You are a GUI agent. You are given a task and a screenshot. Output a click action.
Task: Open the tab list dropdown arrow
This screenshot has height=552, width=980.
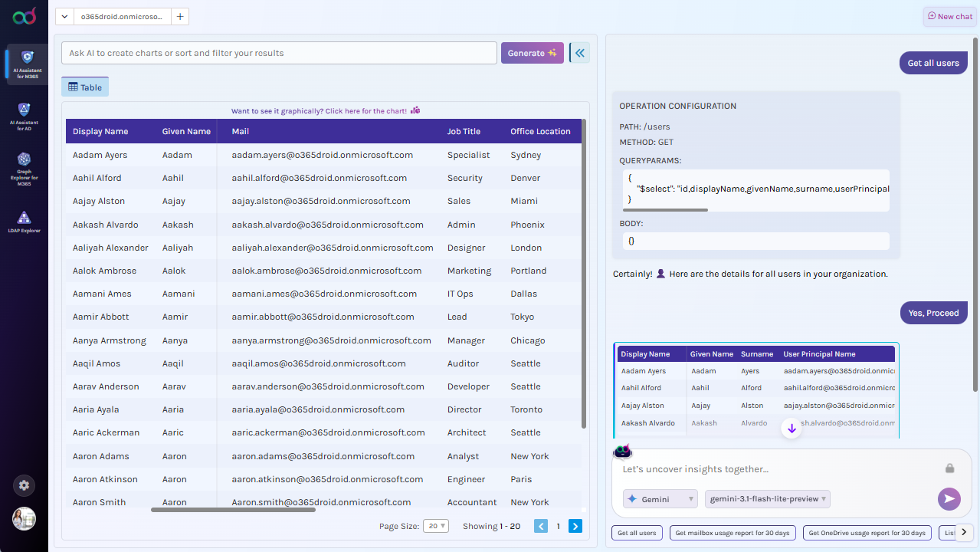coord(64,16)
